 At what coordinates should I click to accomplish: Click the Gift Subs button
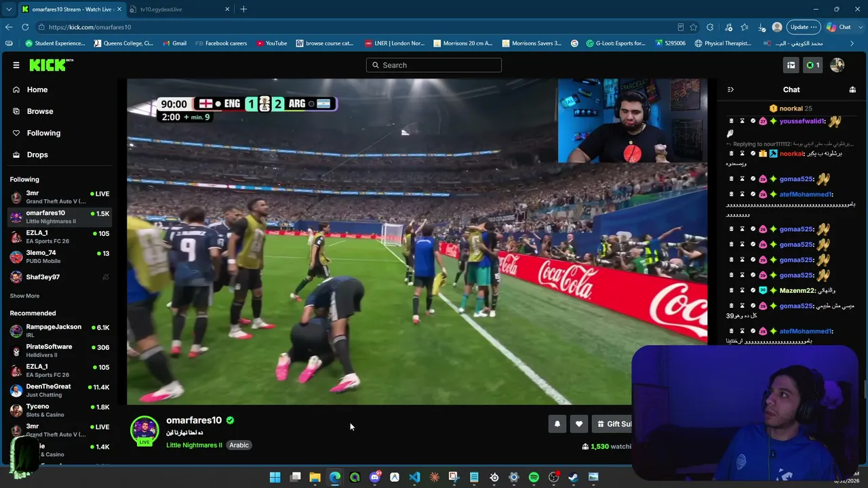pyautogui.click(x=612, y=424)
